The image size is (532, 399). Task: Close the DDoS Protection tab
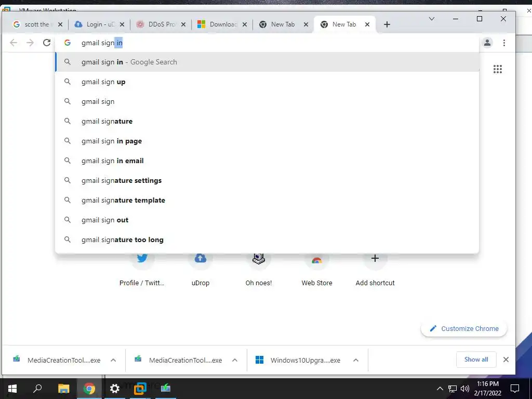click(x=183, y=24)
